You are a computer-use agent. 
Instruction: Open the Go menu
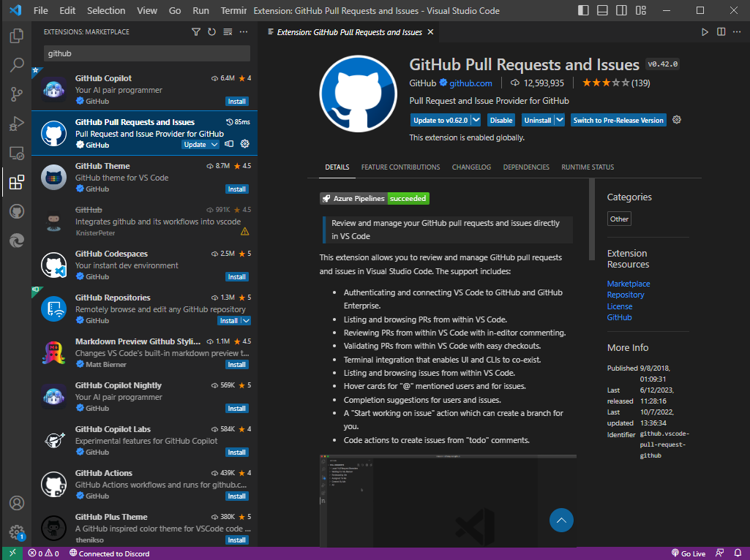[175, 10]
